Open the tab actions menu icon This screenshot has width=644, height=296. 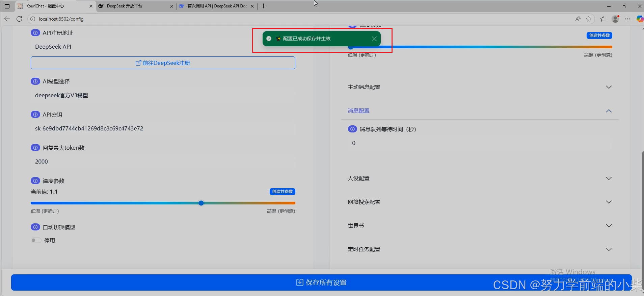coord(7,6)
